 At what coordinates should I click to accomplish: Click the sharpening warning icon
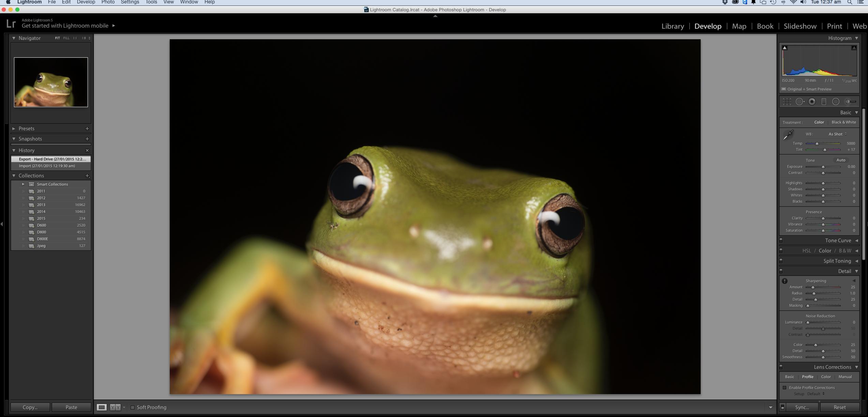tap(784, 281)
